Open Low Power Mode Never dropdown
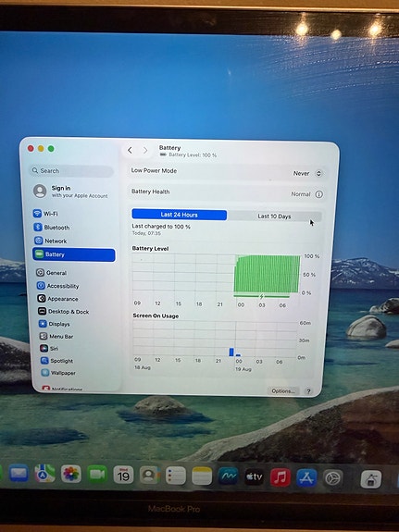This screenshot has height=532, width=399. [307, 173]
